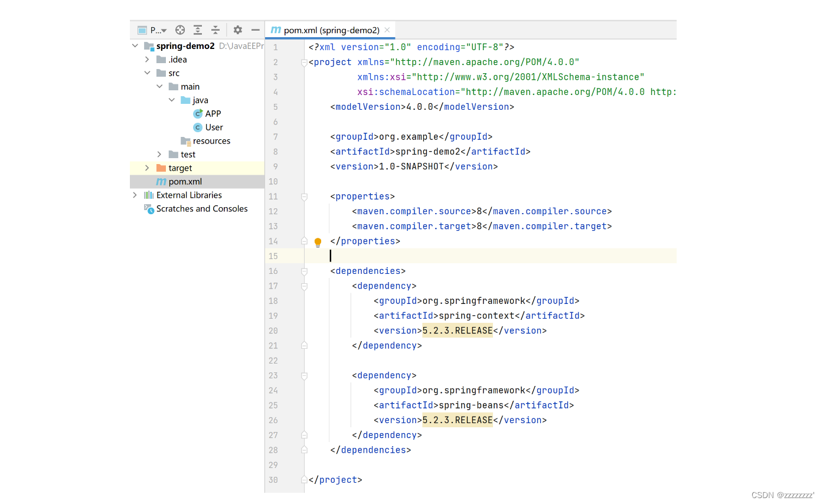The image size is (823, 504).
Task: Select opened file with the crosshair locate icon
Action: (180, 30)
